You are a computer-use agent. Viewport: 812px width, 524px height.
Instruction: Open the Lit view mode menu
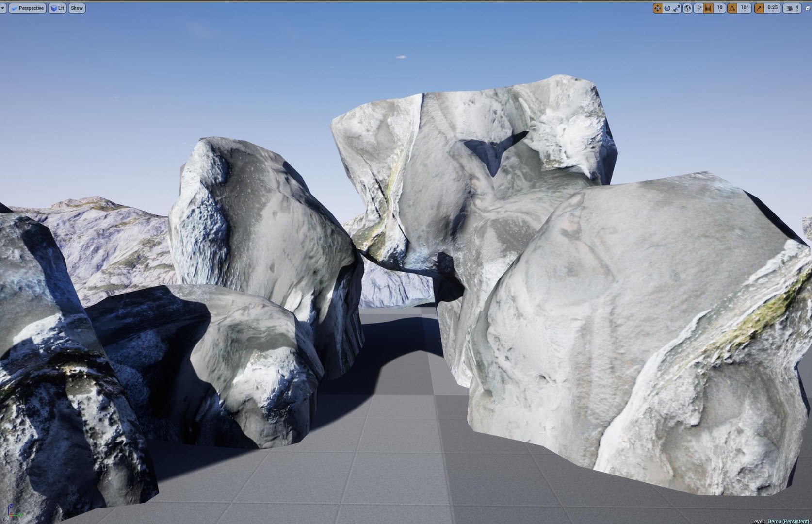pyautogui.click(x=57, y=8)
